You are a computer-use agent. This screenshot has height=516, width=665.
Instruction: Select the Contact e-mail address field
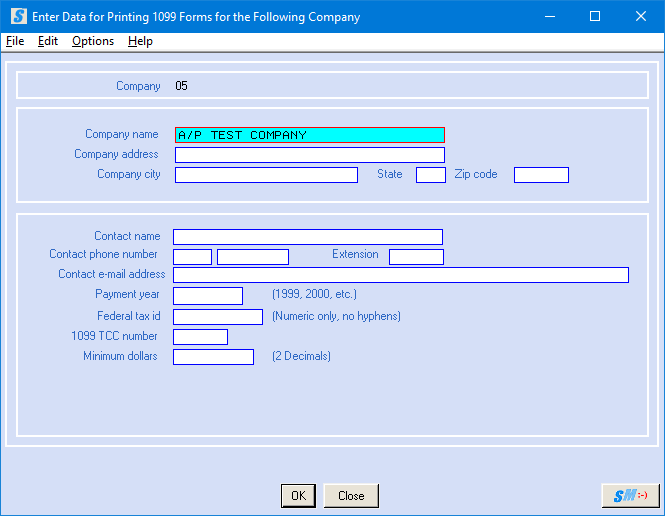click(x=400, y=275)
